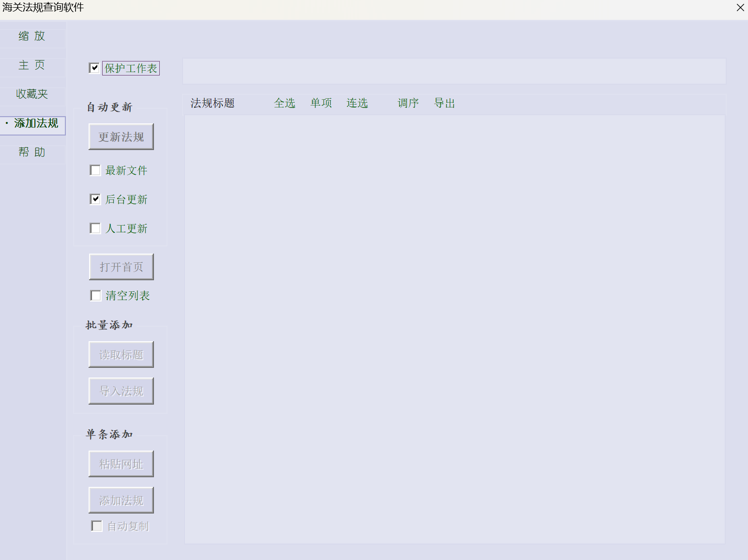This screenshot has height=560, width=748.
Task: Check the 清空列表 option
Action: (x=96, y=296)
